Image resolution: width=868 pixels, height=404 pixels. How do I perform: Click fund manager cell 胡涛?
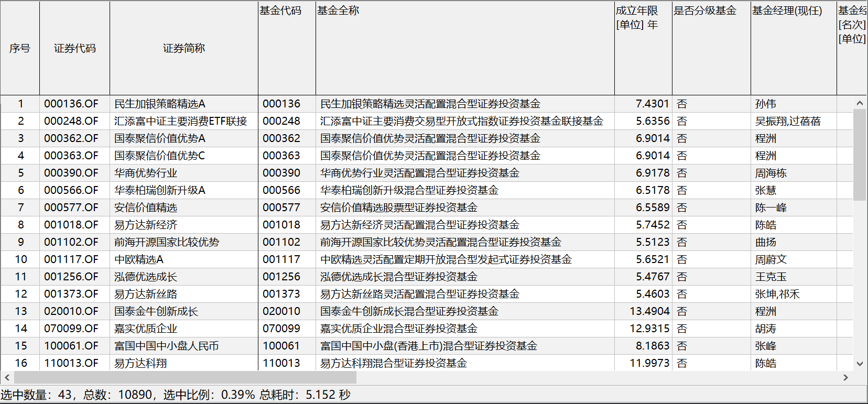tap(794, 329)
